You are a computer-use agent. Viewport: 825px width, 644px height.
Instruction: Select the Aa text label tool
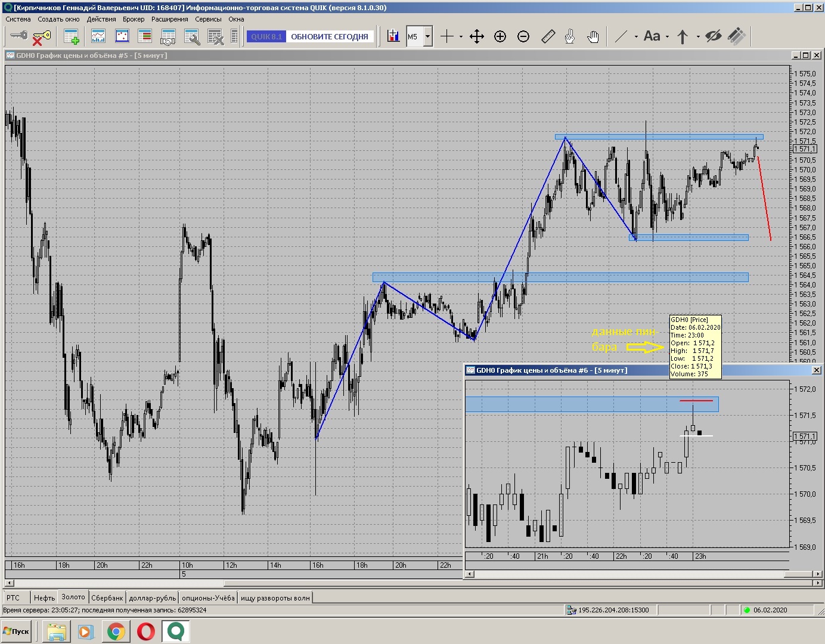click(652, 36)
